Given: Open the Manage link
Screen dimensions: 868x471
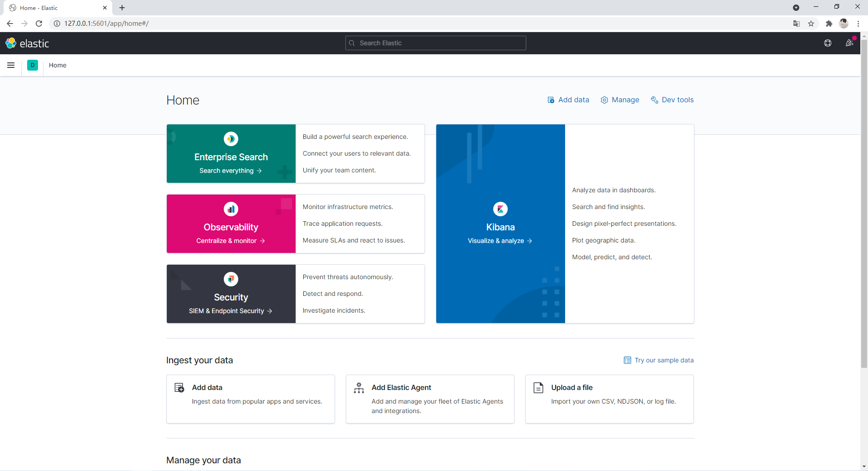Looking at the screenshot, I should point(620,100).
